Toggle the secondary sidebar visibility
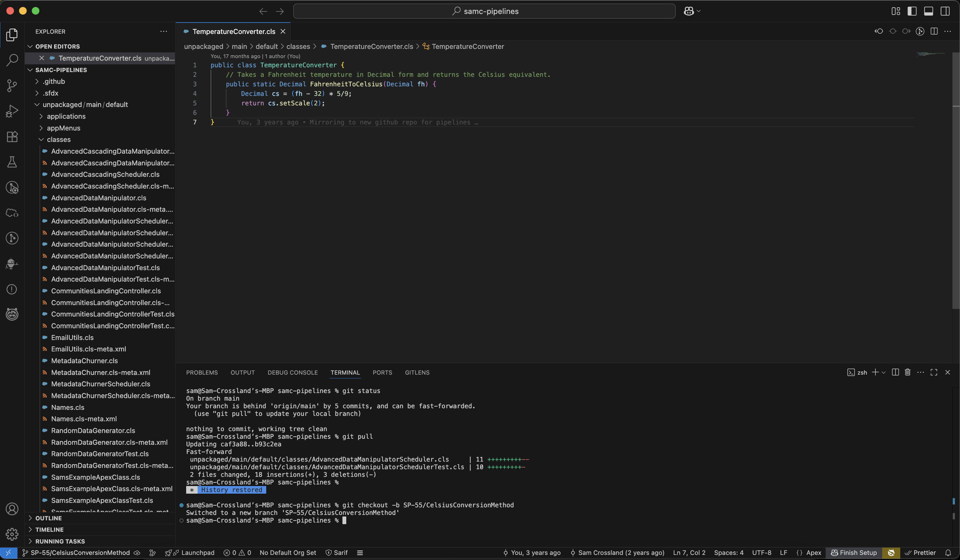 [945, 11]
